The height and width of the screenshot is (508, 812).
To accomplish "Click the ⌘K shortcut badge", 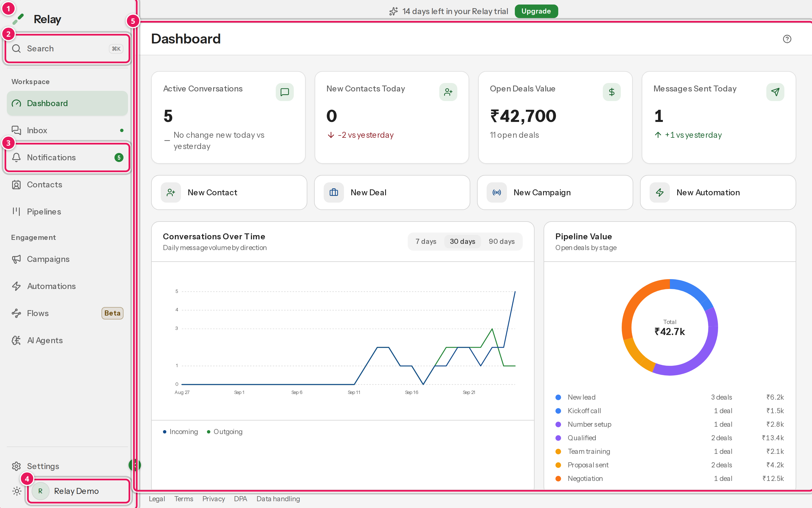I will (x=116, y=49).
